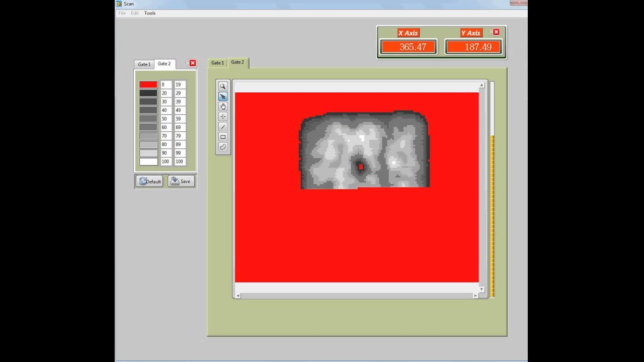Click the upper bound field showing 39

pyautogui.click(x=180, y=102)
